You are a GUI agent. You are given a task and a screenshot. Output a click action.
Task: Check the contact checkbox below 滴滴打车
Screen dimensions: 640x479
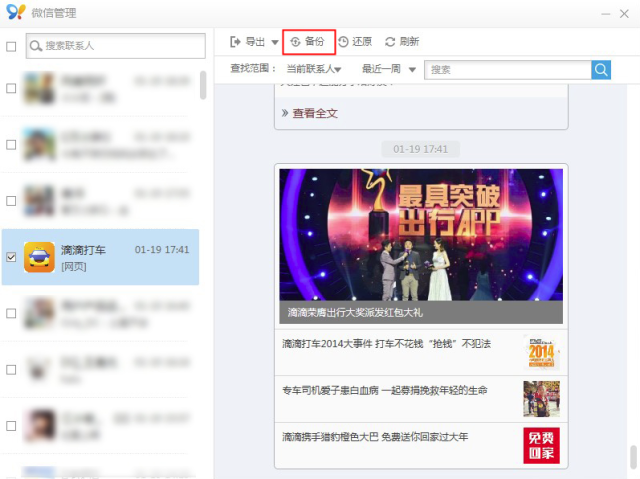[11, 313]
